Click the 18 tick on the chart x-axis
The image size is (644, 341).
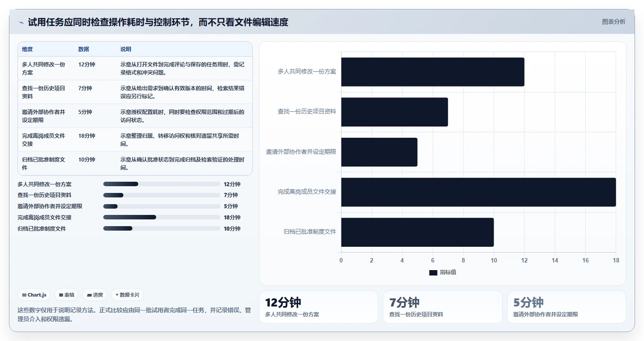pyautogui.click(x=616, y=260)
